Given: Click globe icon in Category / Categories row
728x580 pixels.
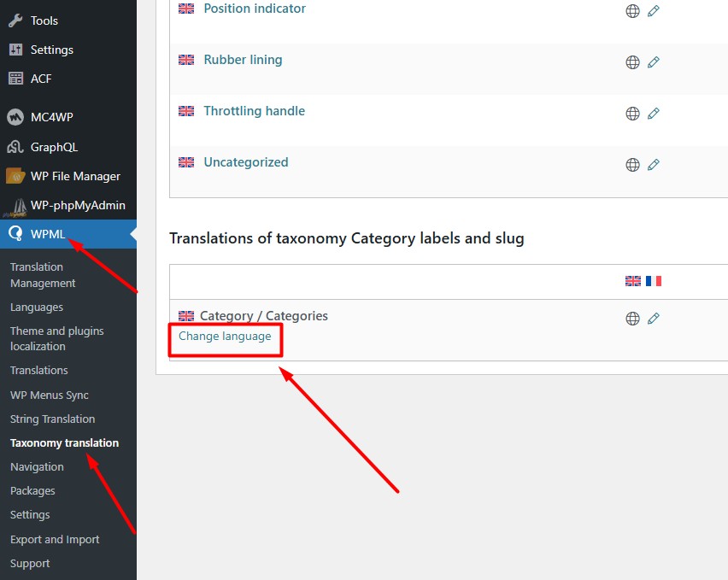Looking at the screenshot, I should (x=632, y=319).
